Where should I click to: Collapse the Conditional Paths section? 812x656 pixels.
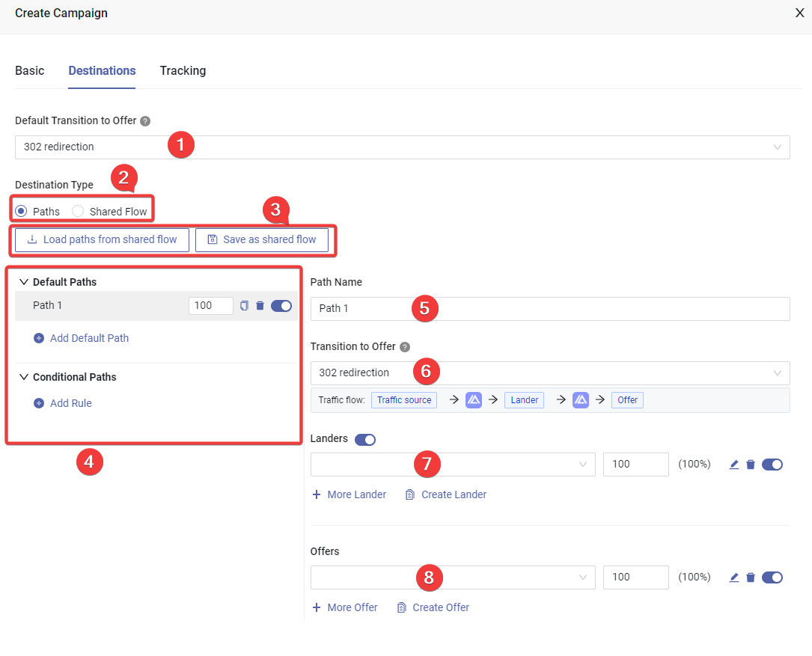[x=24, y=377]
